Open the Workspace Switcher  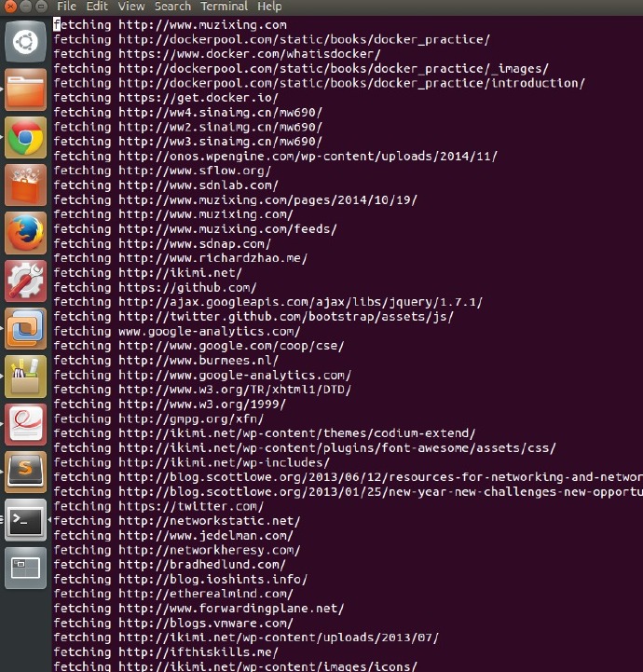pos(25,567)
